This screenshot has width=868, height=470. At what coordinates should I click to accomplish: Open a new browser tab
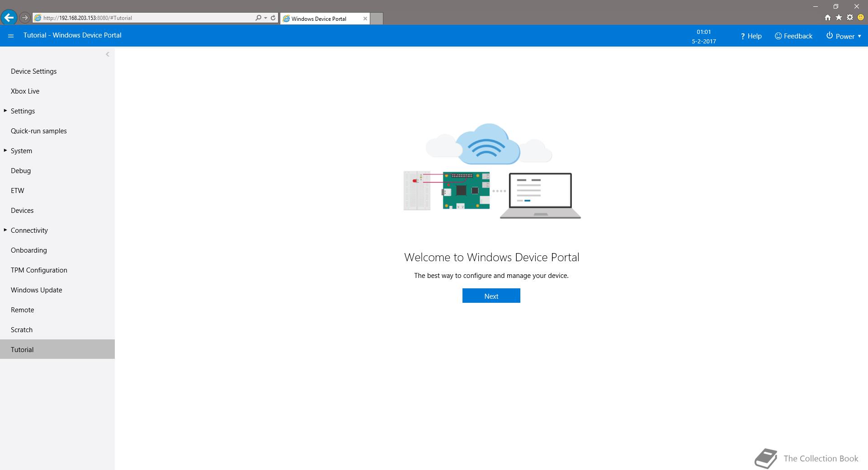(377, 19)
